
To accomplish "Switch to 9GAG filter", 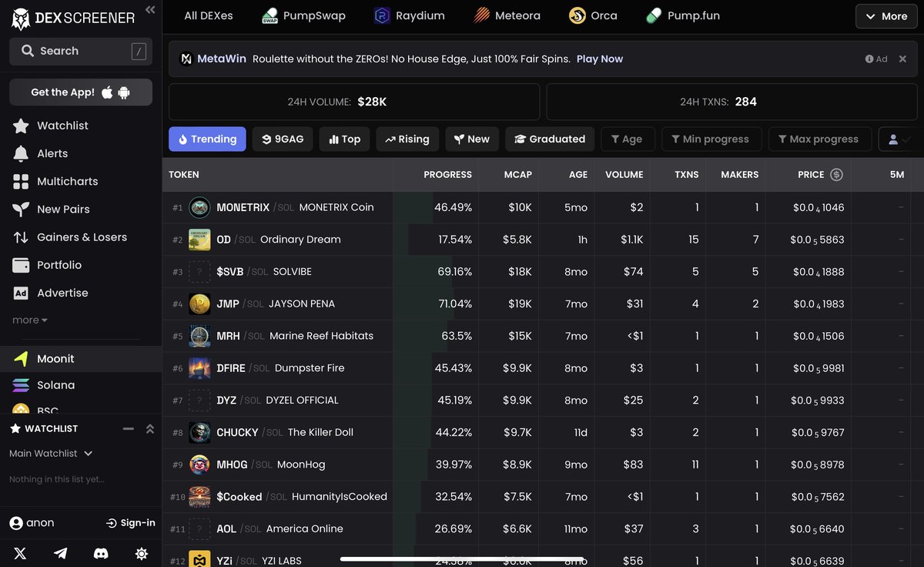I will (x=283, y=139).
